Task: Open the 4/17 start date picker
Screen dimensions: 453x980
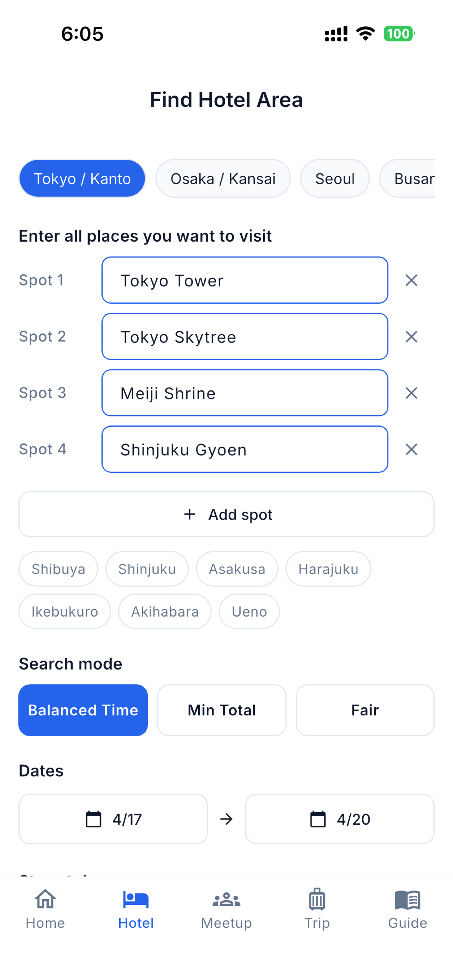Action: coord(113,819)
